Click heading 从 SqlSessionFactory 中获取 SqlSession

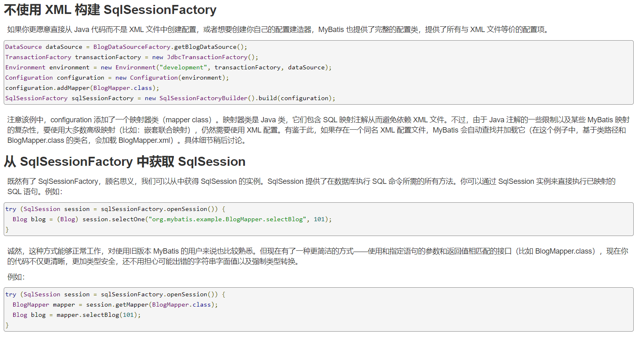125,162
